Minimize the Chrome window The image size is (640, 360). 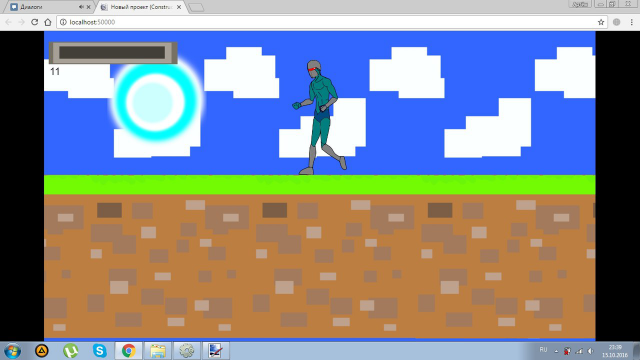coord(601,4)
